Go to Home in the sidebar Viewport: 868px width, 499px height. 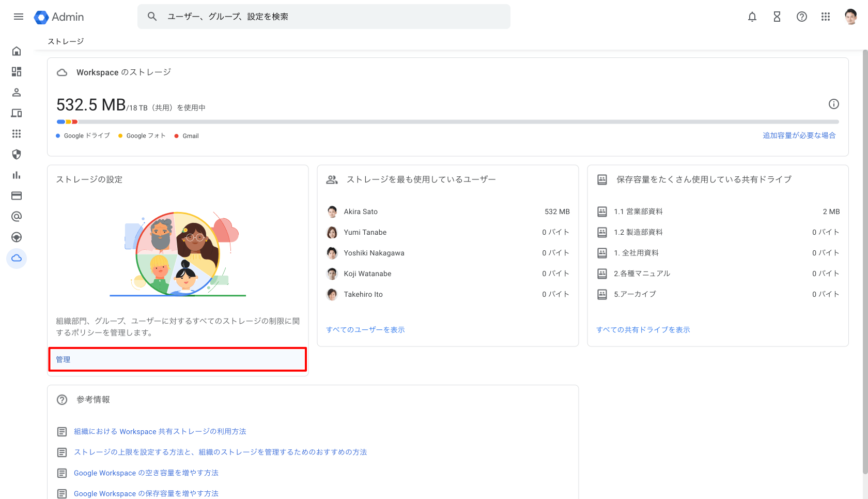(17, 51)
